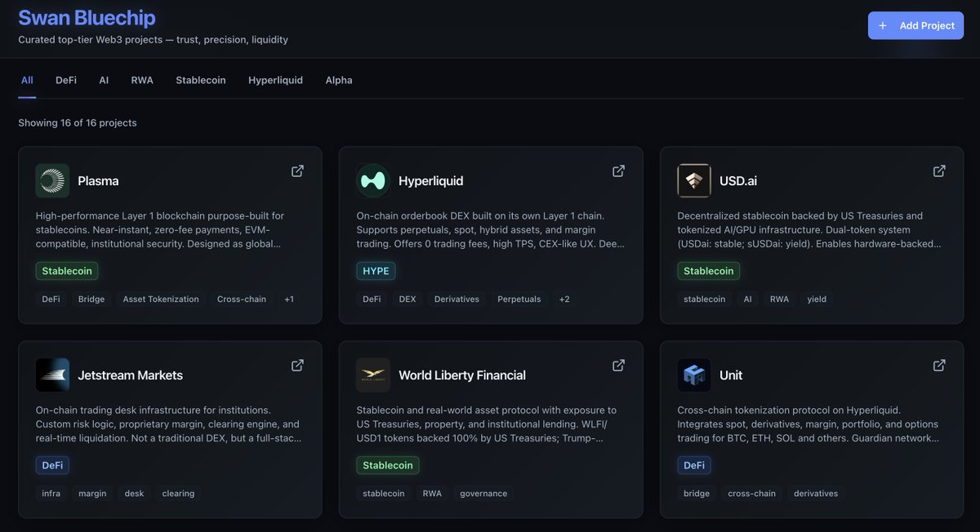
Task: Click the World Liberty Financial card title
Action: [x=462, y=375]
